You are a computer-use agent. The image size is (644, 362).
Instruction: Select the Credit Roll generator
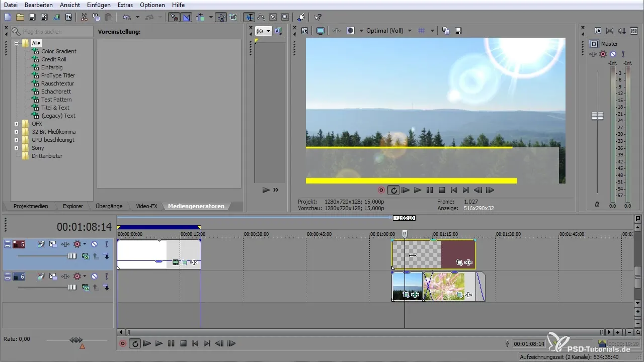click(x=53, y=59)
